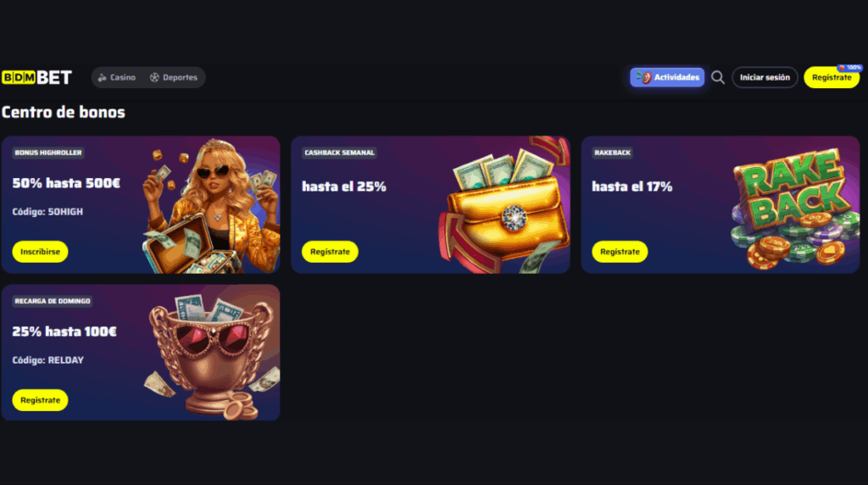Open the blonde woman highroller image
This screenshot has height=485, width=868.
(x=210, y=205)
